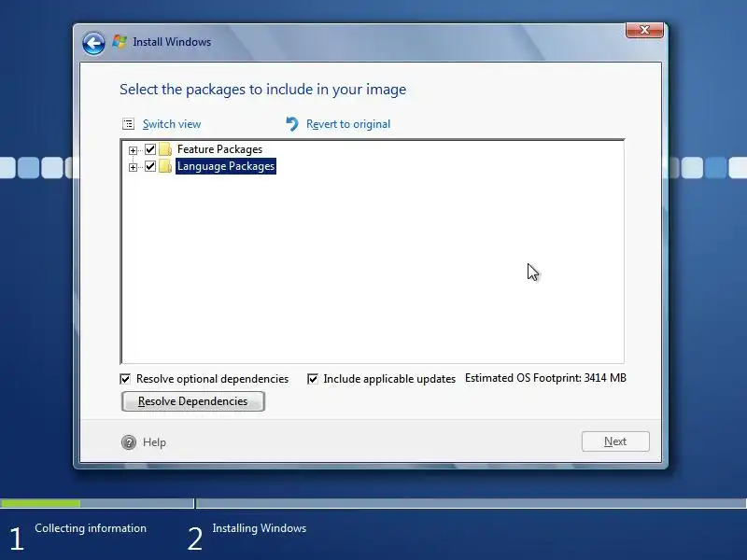The image size is (747, 560).
Task: Click the green setup progress bar
Action: [x=40, y=503]
